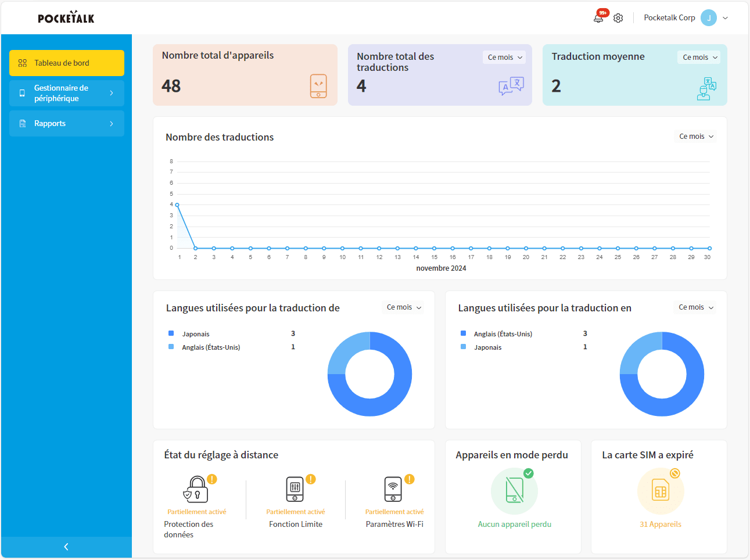Click the orange badge on SIM card icon
Image resolution: width=750 pixels, height=560 pixels.
point(675,473)
